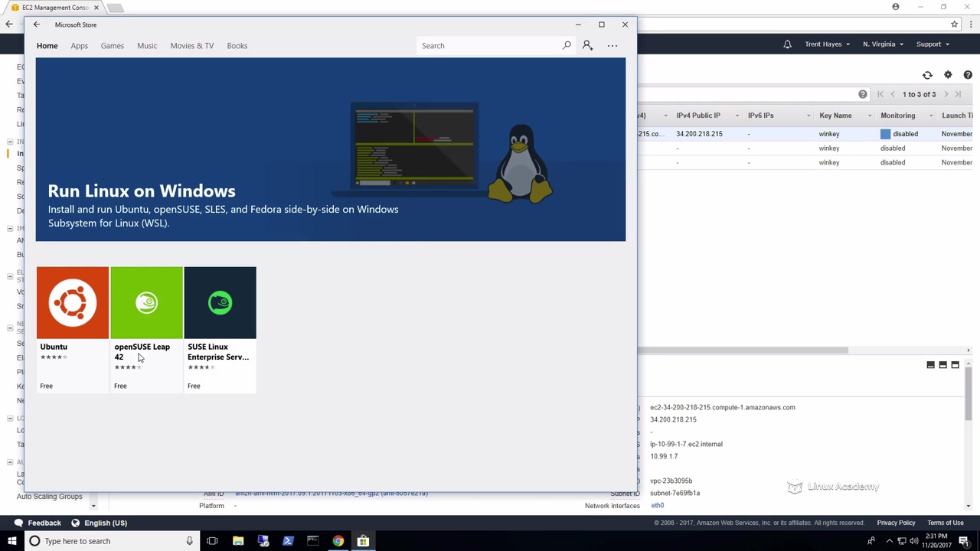This screenshot has height=551, width=980.
Task: Open the Trent Hayes account dropdown
Action: [x=827, y=44]
